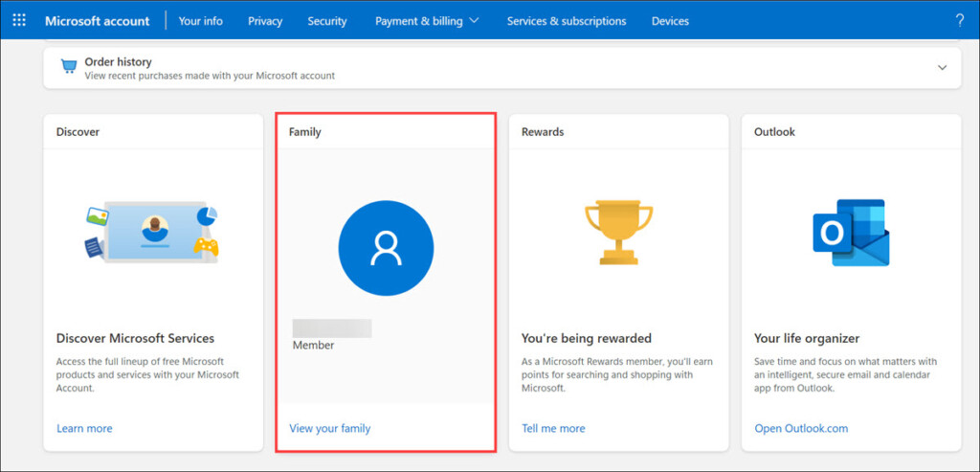Open the Payment & billing dropdown
Screen dimensions: 980x472
[427, 21]
